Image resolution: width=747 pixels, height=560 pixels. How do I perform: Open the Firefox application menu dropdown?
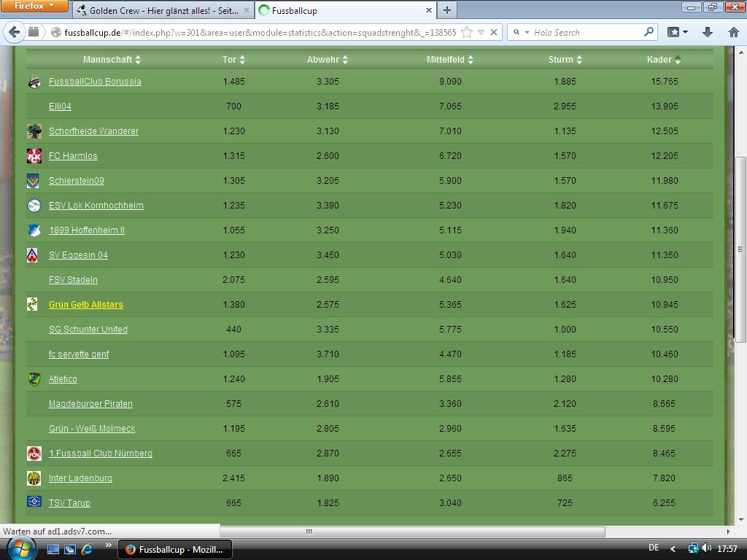coord(34,6)
